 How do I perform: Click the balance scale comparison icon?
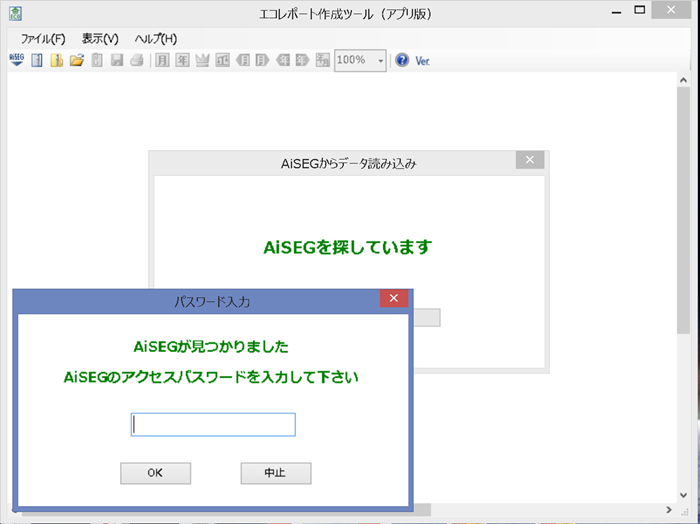(x=222, y=60)
